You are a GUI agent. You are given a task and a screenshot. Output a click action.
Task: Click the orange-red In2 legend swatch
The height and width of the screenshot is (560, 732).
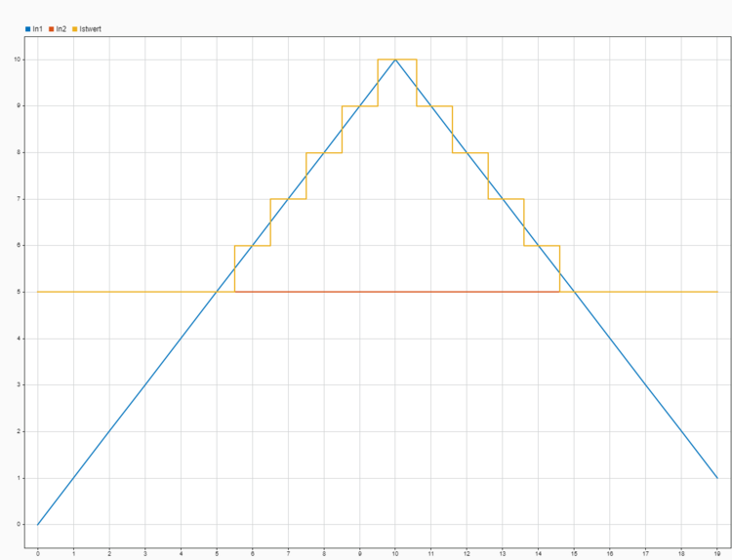pos(52,29)
